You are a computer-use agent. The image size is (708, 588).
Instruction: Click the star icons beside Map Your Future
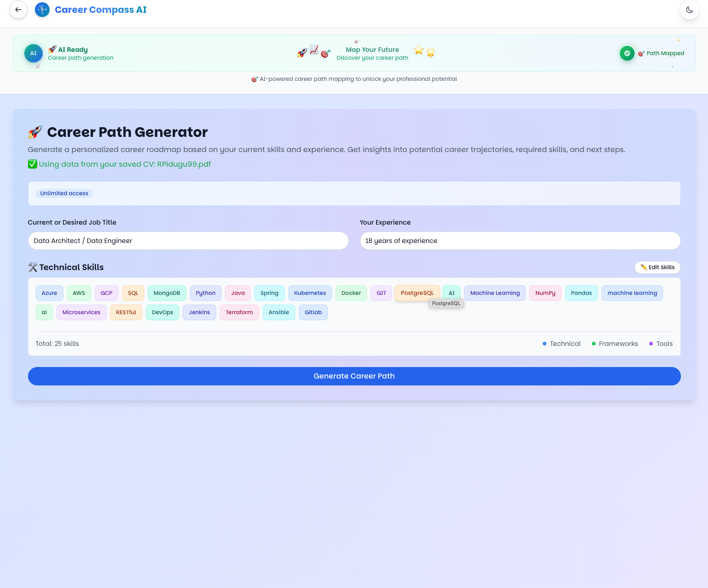pos(424,52)
